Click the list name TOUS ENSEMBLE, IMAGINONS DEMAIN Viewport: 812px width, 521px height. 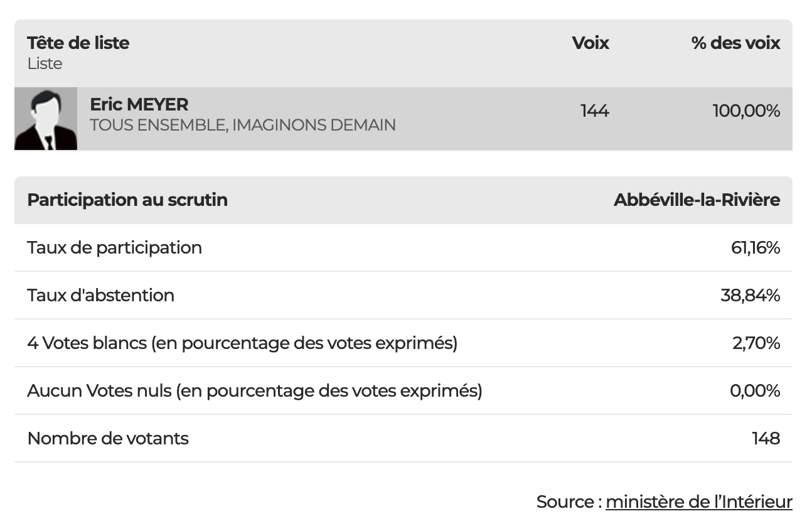click(x=242, y=125)
